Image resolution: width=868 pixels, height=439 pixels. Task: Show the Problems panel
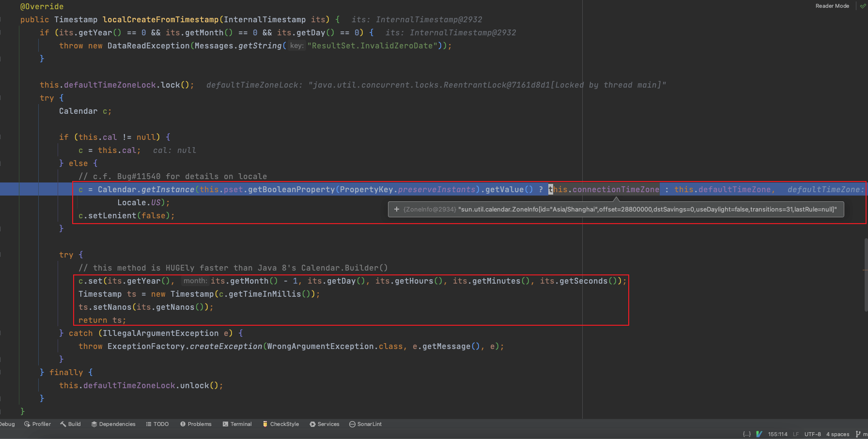[x=196, y=424]
